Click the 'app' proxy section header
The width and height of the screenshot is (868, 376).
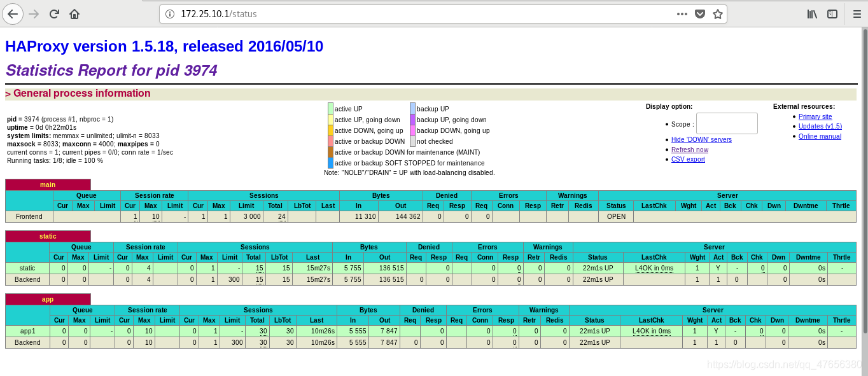click(x=48, y=299)
